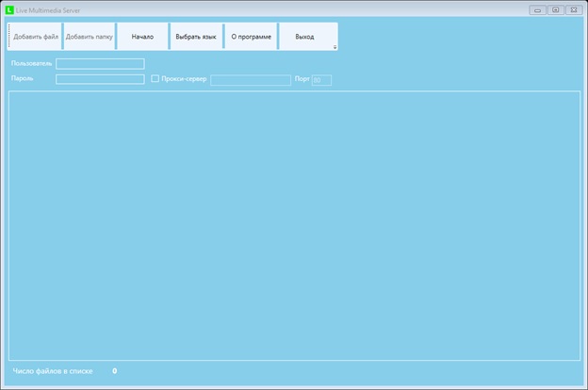Minimize the Live Multimedia Server window
Image resolution: width=588 pixels, height=390 pixels.
pos(537,10)
